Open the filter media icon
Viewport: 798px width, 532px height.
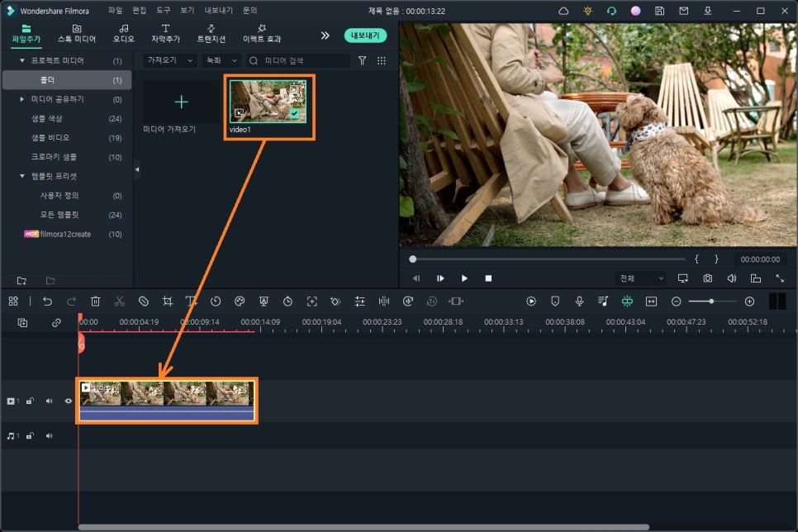[x=362, y=60]
